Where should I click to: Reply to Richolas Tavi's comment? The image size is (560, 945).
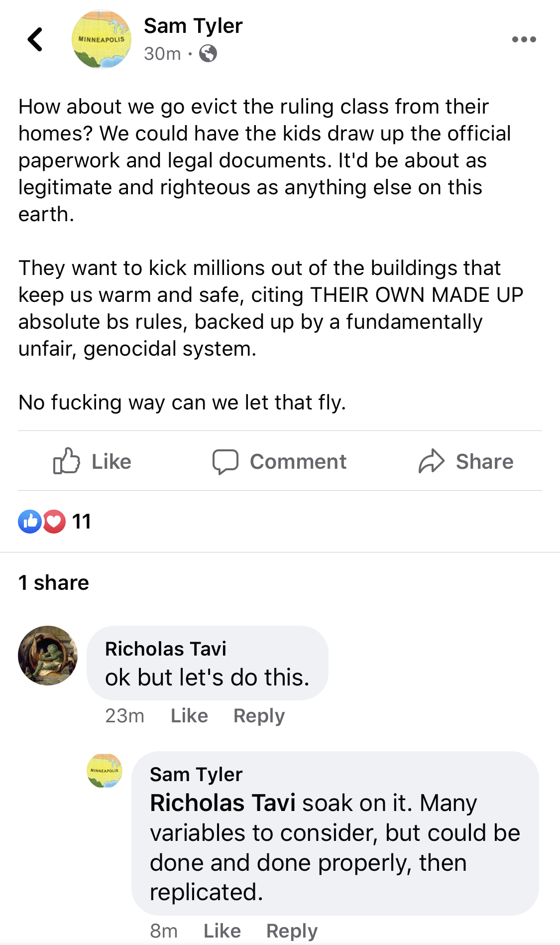(x=259, y=716)
